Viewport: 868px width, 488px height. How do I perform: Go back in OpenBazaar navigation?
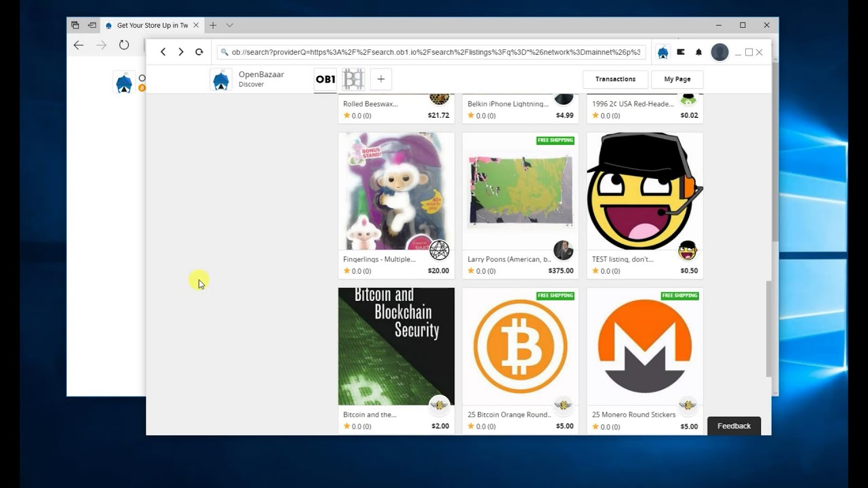tap(163, 52)
